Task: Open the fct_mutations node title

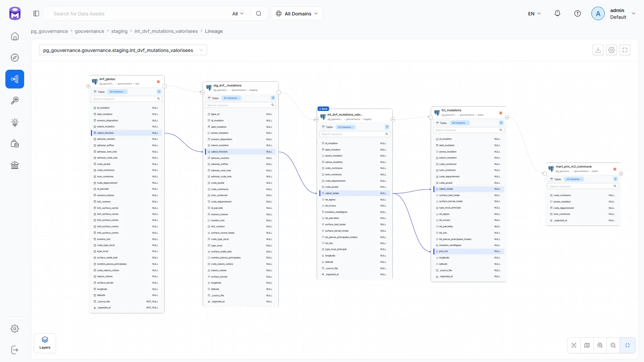Action: tap(451, 110)
